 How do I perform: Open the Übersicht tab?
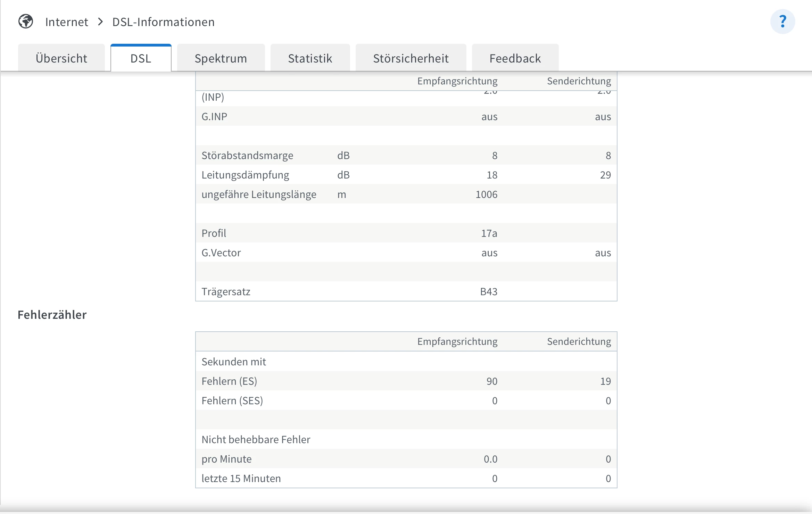coord(61,58)
